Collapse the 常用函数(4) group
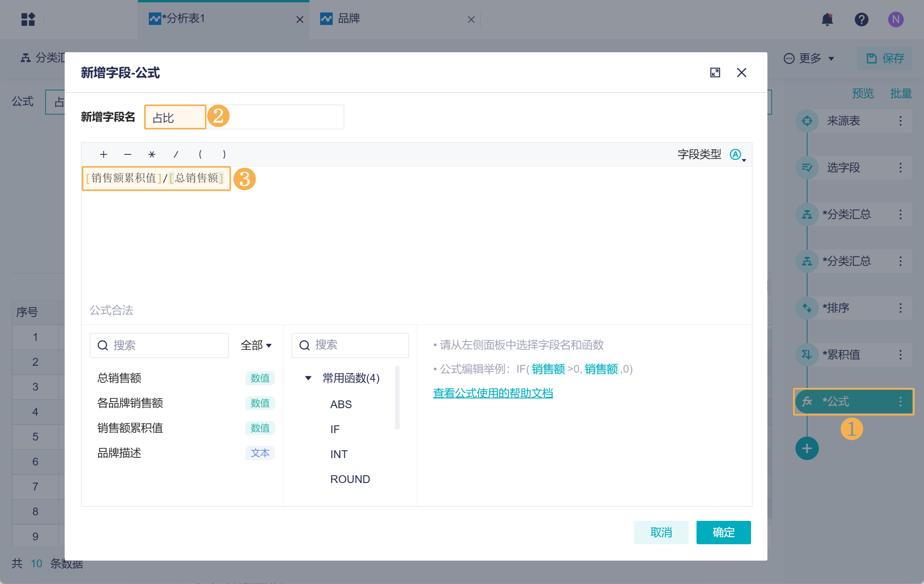This screenshot has height=584, width=924. coord(308,378)
